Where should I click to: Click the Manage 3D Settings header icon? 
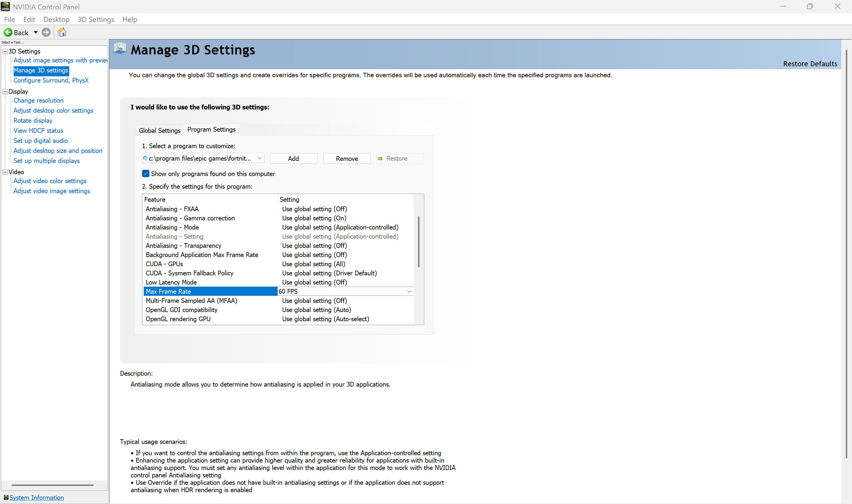pos(120,48)
